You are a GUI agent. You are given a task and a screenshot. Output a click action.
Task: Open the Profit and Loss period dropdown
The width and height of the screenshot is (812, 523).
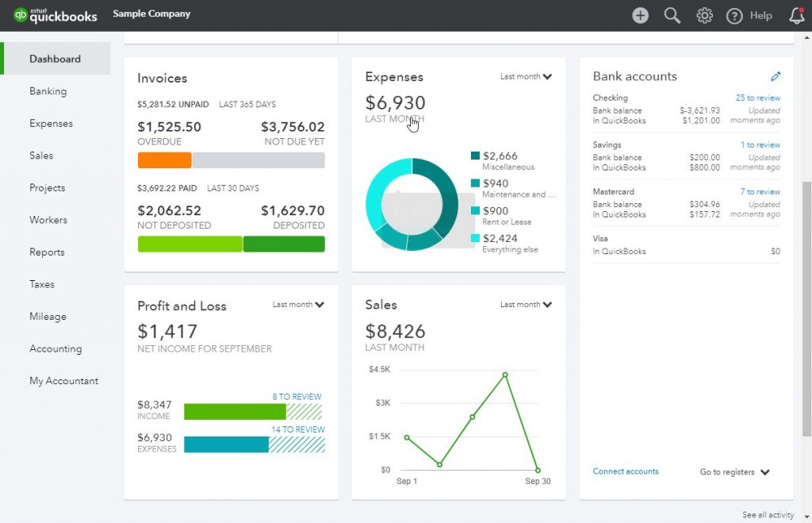click(298, 305)
